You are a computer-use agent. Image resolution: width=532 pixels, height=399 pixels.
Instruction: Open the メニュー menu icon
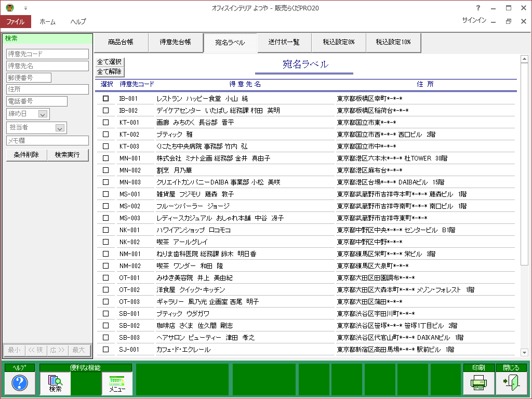(117, 383)
